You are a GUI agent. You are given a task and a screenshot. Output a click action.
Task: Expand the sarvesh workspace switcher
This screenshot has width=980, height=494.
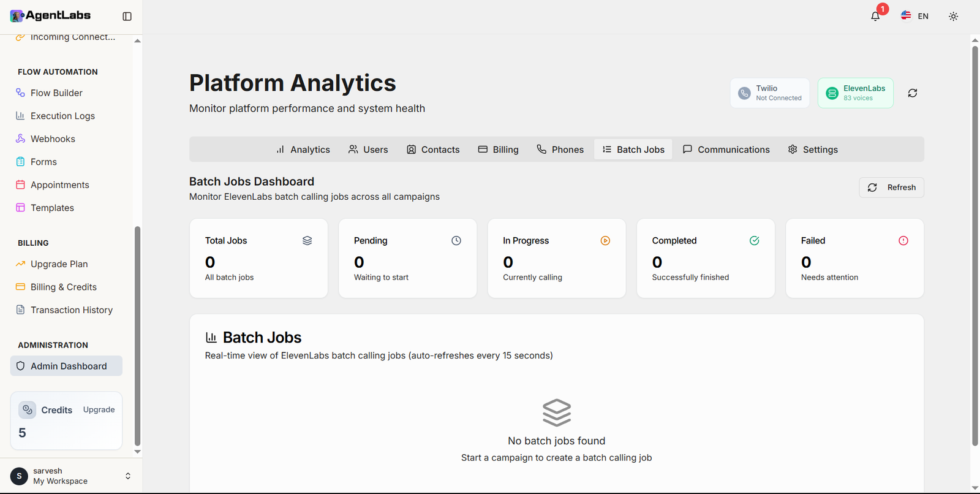(x=128, y=476)
